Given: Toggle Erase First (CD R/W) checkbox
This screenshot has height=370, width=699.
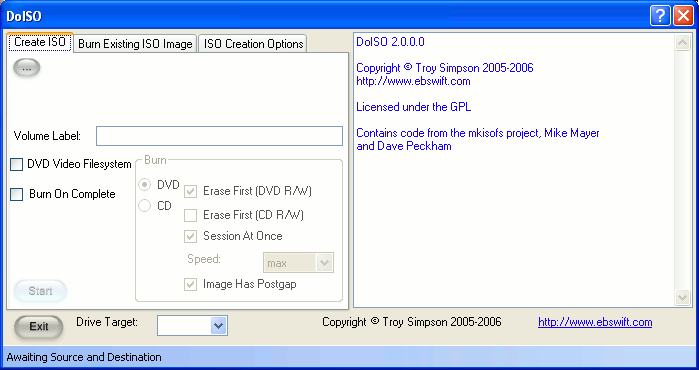Looking at the screenshot, I should pyautogui.click(x=190, y=215).
